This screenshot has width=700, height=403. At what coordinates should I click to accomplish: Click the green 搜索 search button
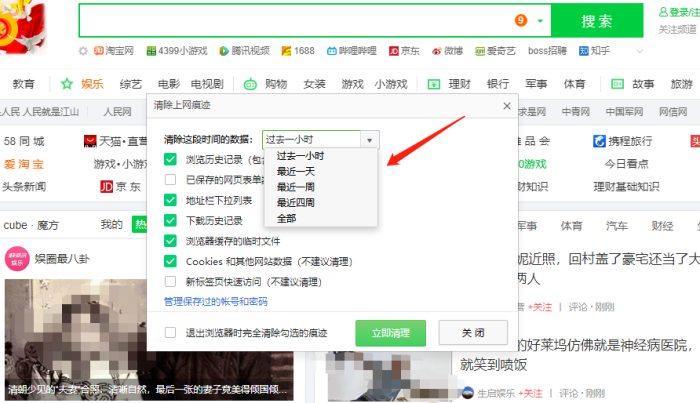coord(597,21)
